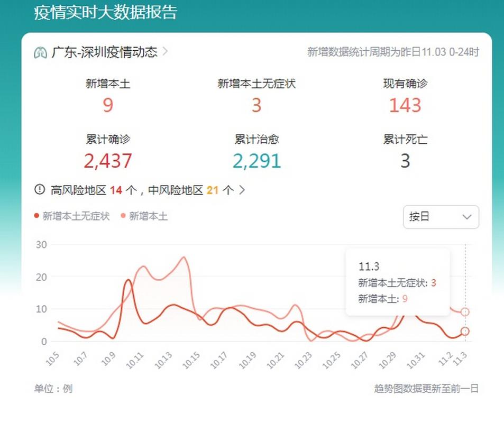Select the 新增本土 stat showing 9
Image resolution: width=504 pixels, height=423 pixels.
point(108,105)
